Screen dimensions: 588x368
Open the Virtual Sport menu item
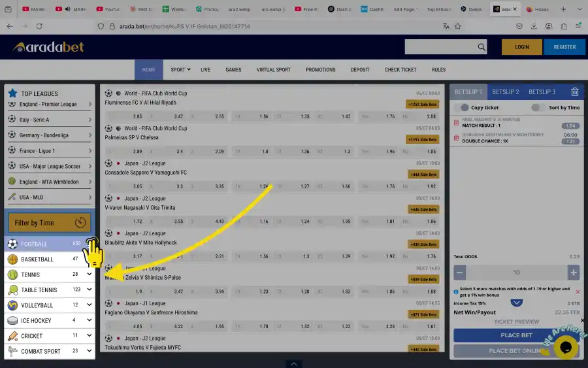[273, 70]
